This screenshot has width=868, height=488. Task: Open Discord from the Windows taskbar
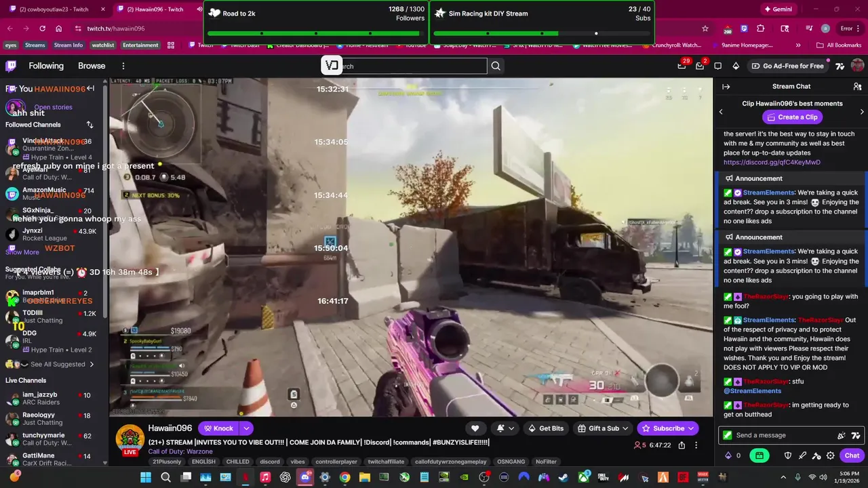click(x=305, y=477)
